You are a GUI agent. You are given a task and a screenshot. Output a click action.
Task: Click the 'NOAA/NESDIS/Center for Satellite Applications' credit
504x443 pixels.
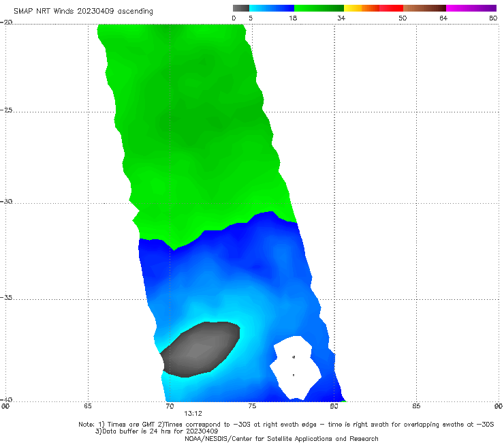coord(281,439)
